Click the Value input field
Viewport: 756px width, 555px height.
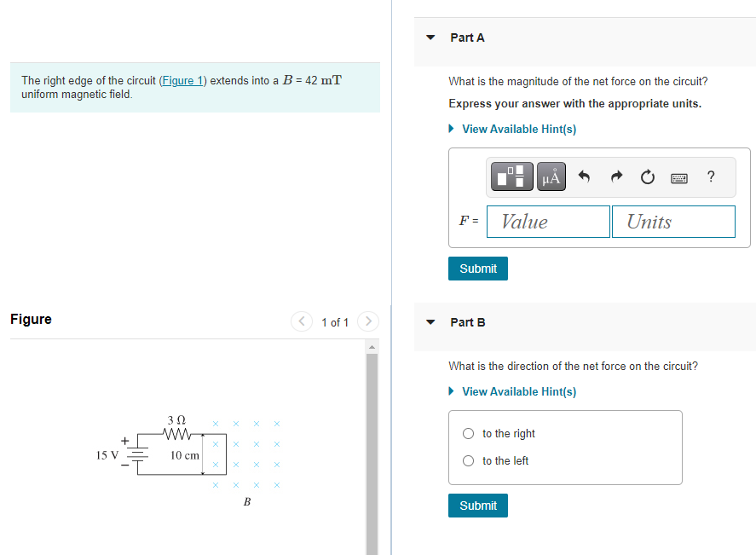[548, 221]
